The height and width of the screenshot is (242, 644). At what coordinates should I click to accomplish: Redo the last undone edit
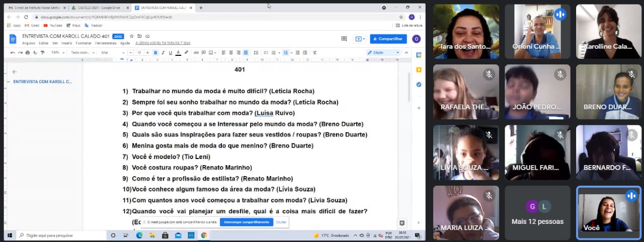click(20, 52)
